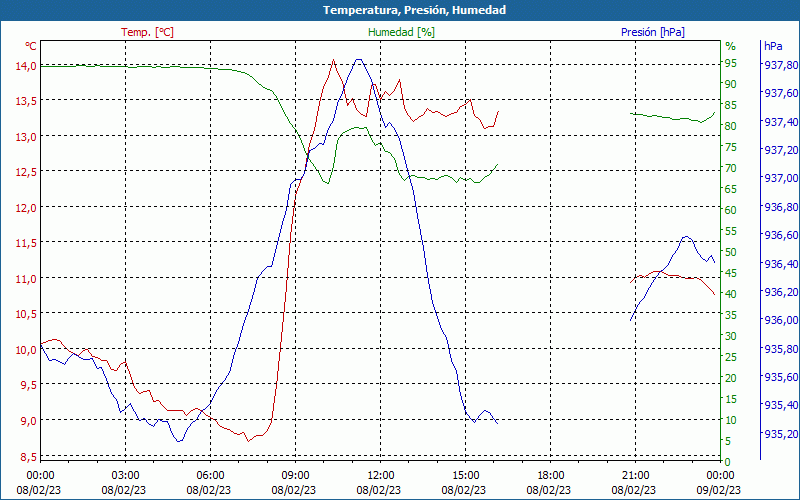Viewport: 800px width, 500px height.
Task: Select the green 'Humedad [%]' legend label
Action: coord(401,32)
